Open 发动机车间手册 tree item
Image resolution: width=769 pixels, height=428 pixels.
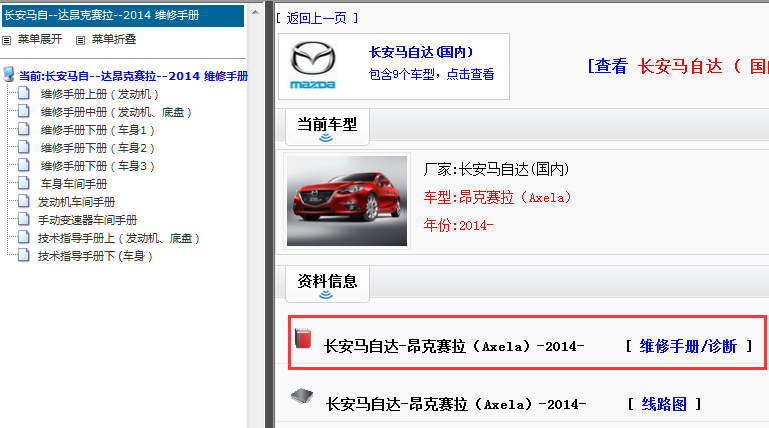click(x=76, y=202)
